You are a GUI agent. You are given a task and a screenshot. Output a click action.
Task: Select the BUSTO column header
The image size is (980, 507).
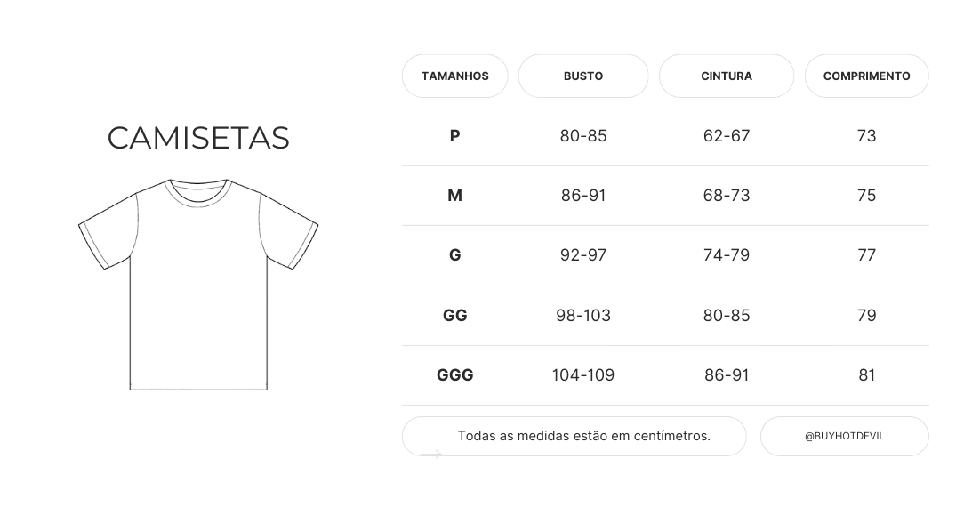(x=583, y=76)
